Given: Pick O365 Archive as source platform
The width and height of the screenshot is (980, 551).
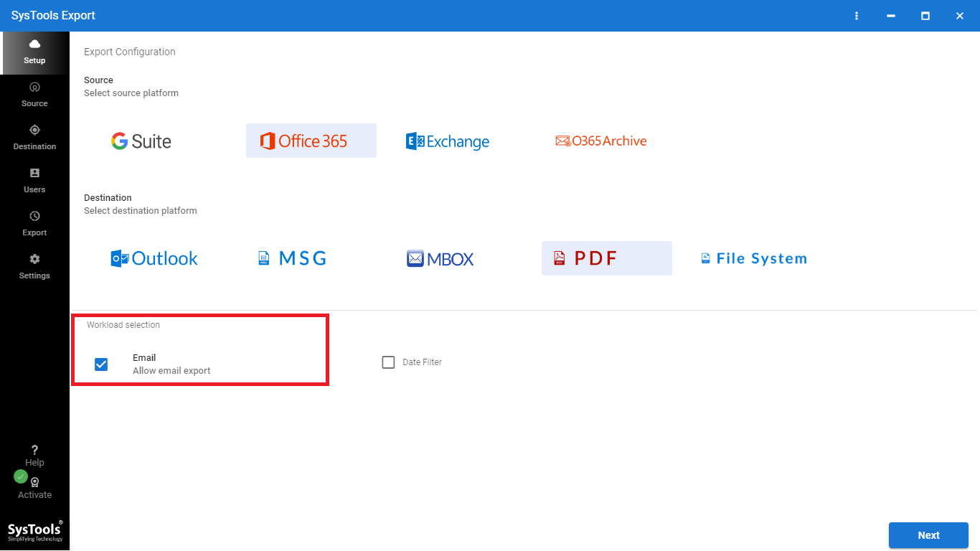Looking at the screenshot, I should tap(601, 141).
